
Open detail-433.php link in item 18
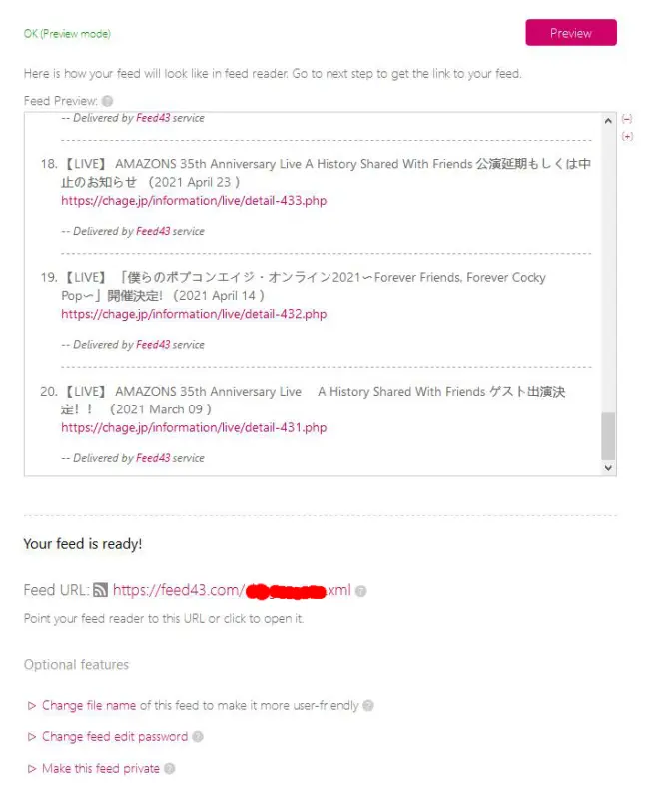tap(194, 201)
